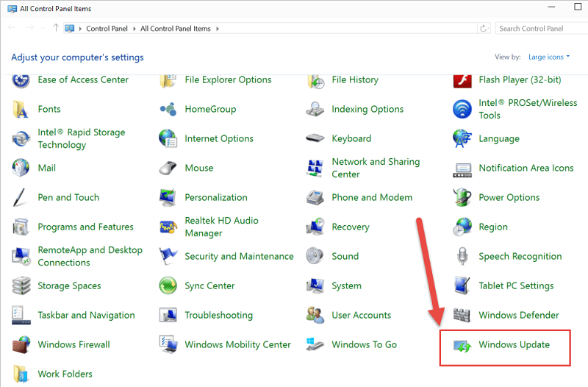The height and width of the screenshot is (387, 588).
Task: Click the Programs and Features icon
Action: click(x=21, y=227)
